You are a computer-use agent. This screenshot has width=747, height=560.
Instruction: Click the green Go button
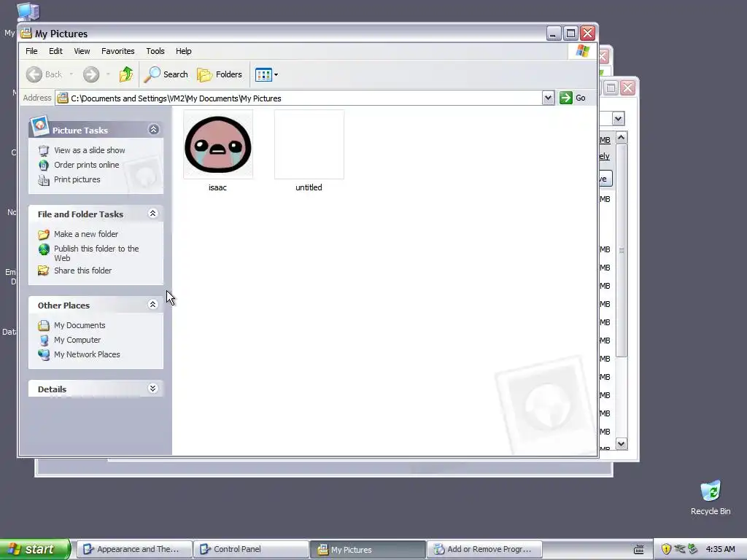pyautogui.click(x=573, y=98)
